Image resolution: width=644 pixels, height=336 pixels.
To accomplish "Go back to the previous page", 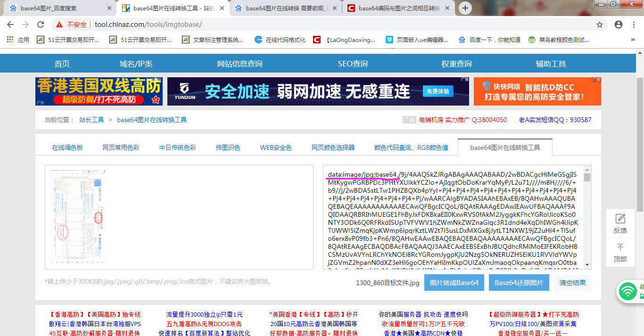I will click(x=10, y=25).
